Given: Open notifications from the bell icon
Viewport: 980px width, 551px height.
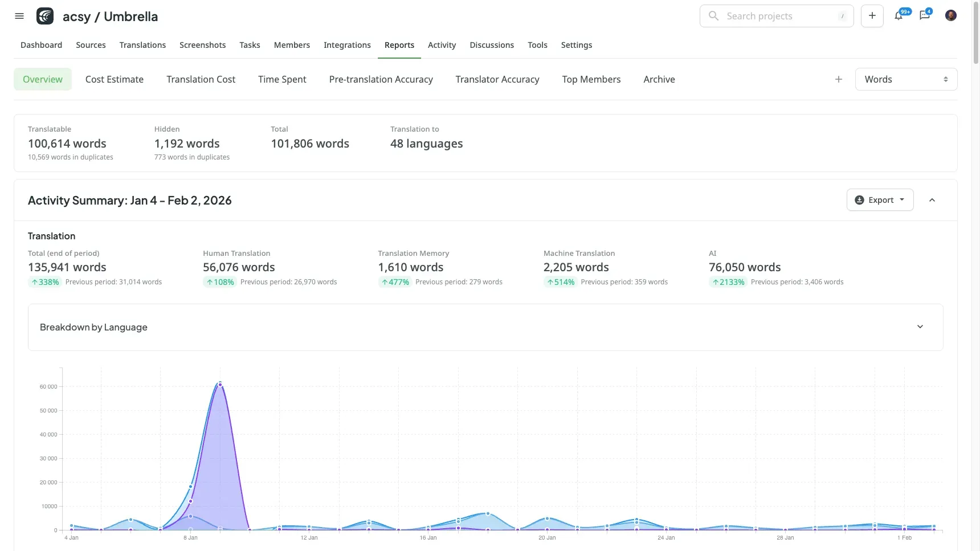Looking at the screenshot, I should pos(898,16).
